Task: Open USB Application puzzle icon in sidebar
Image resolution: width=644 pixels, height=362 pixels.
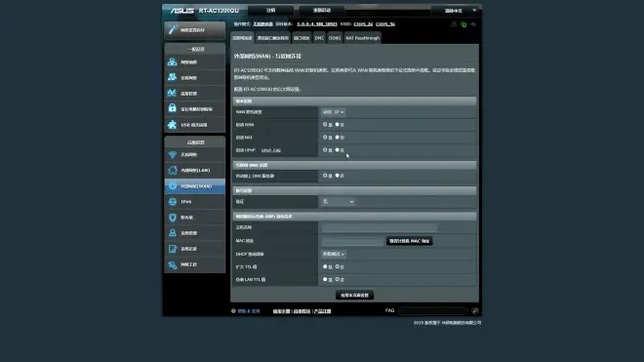Action: click(172, 125)
